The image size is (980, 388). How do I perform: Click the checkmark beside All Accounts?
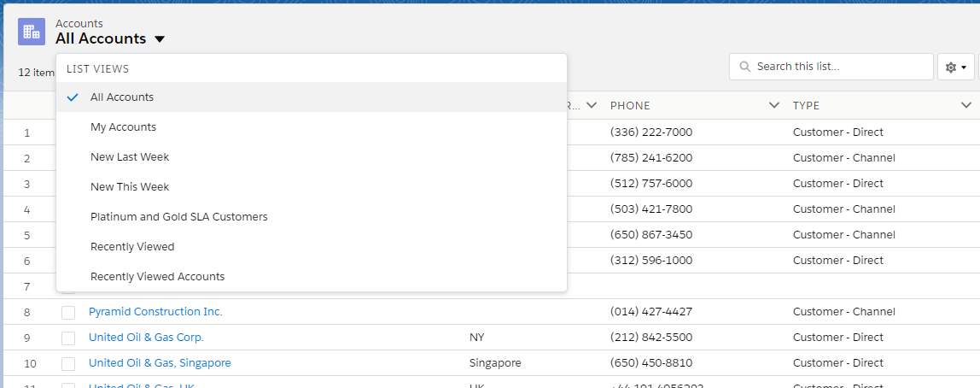click(73, 97)
